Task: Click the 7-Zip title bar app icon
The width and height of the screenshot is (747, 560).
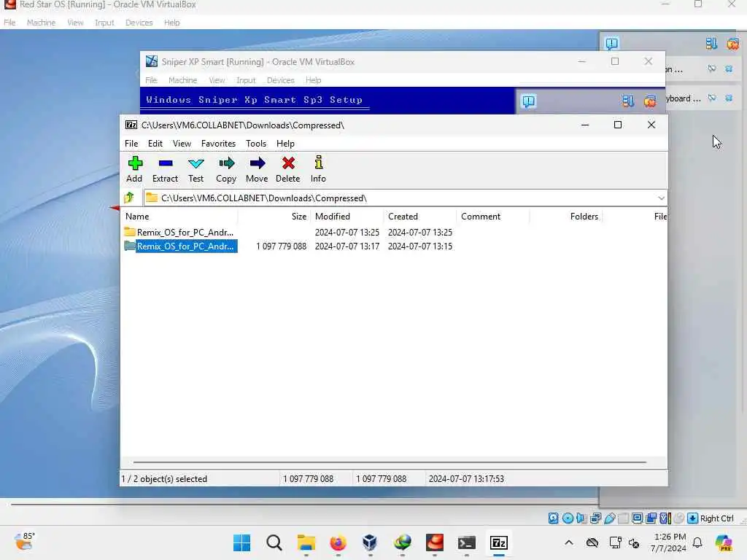Action: 131,125
